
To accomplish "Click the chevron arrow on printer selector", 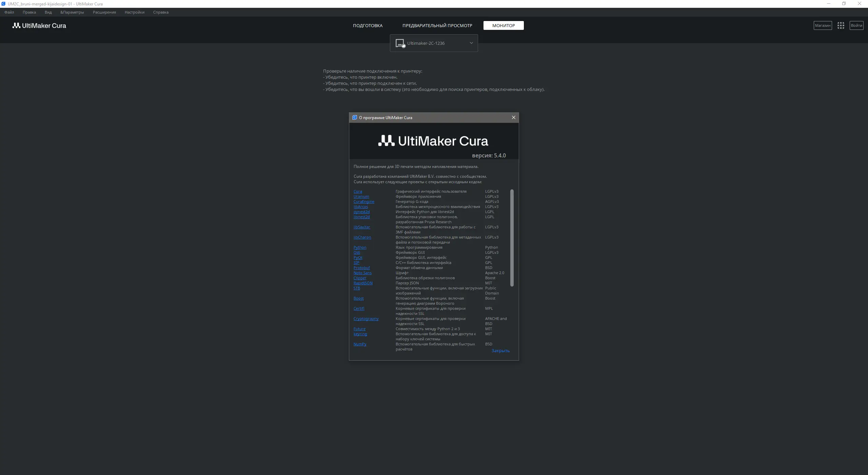I will [471, 43].
